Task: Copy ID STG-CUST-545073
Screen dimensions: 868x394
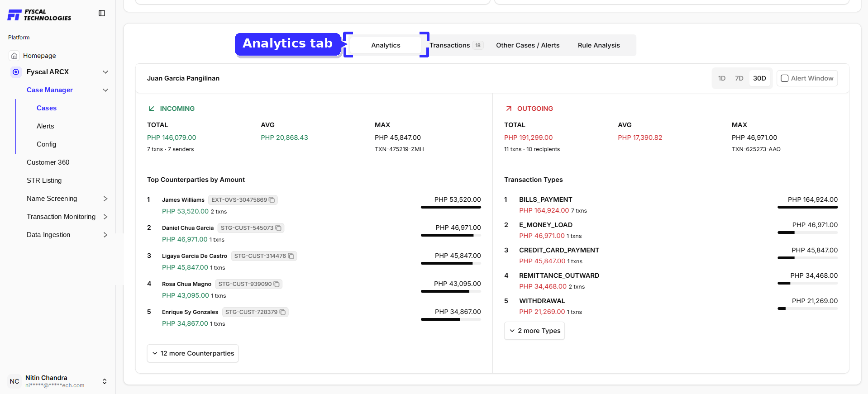Action: tap(278, 228)
